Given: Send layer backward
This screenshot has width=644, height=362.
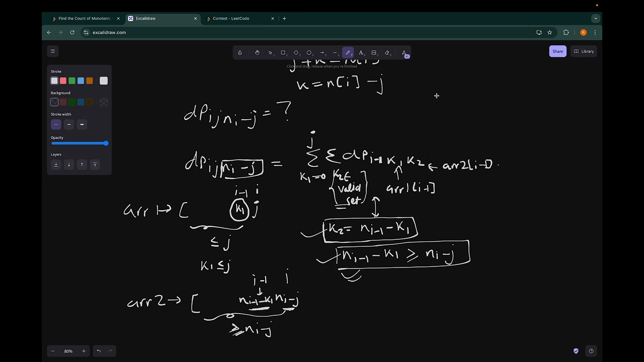Looking at the screenshot, I should (69, 164).
